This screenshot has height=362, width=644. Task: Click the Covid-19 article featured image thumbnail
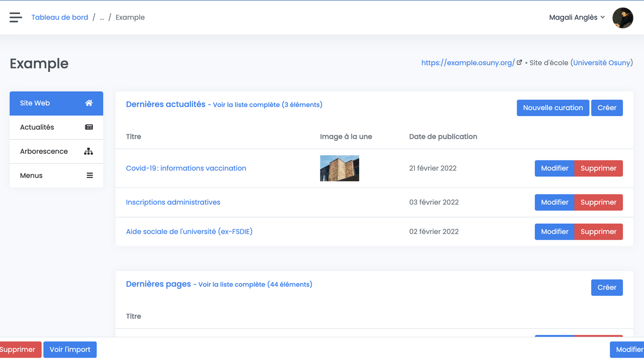(x=340, y=168)
